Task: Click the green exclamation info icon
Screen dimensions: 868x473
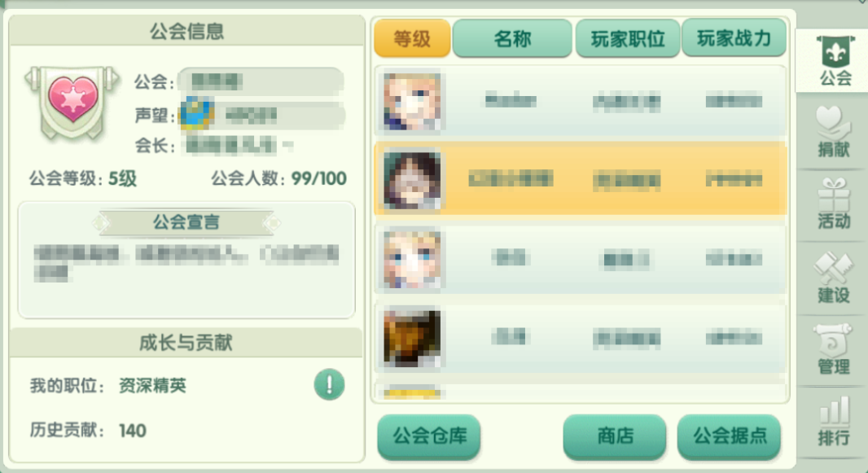Action: point(330,384)
